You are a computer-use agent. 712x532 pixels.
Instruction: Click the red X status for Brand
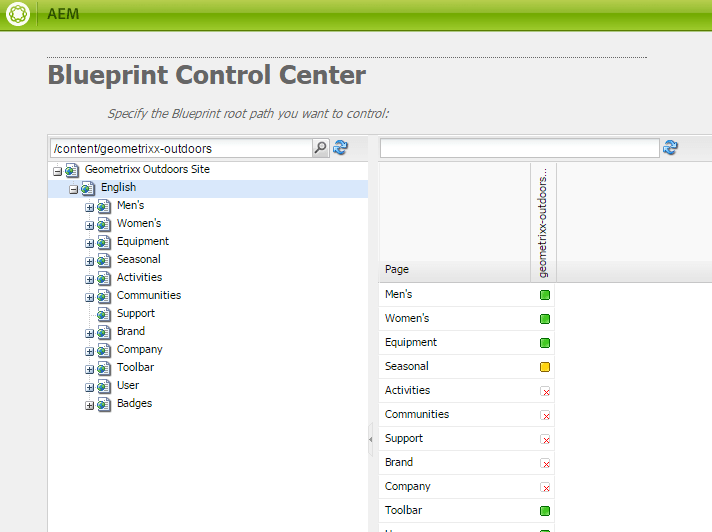(545, 463)
